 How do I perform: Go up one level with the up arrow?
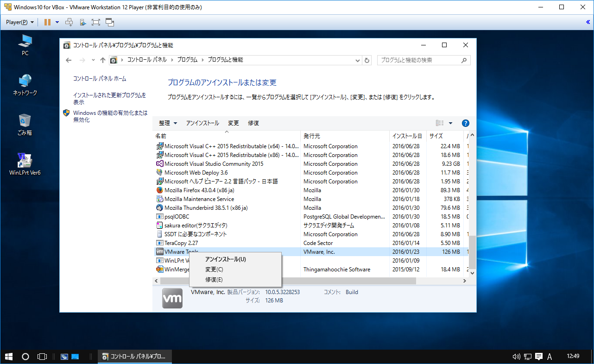103,60
